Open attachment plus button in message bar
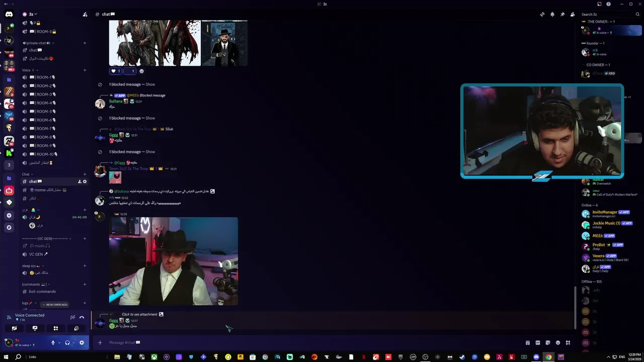 pyautogui.click(x=100, y=342)
